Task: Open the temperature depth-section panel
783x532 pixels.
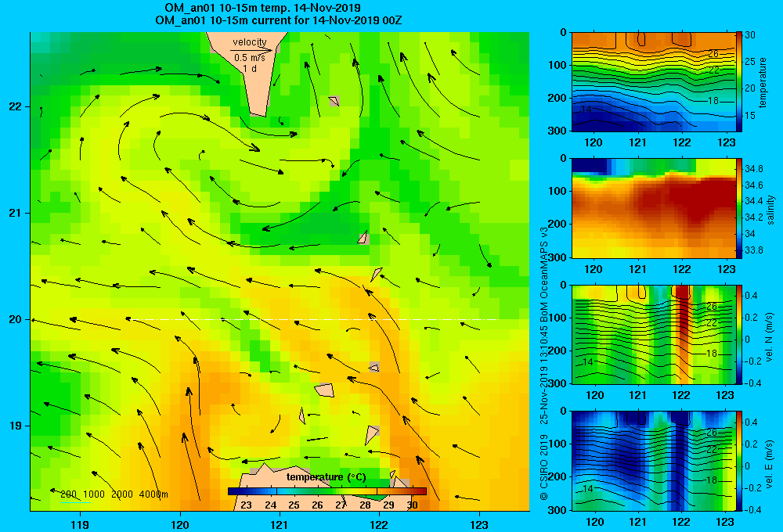Action: click(x=653, y=82)
